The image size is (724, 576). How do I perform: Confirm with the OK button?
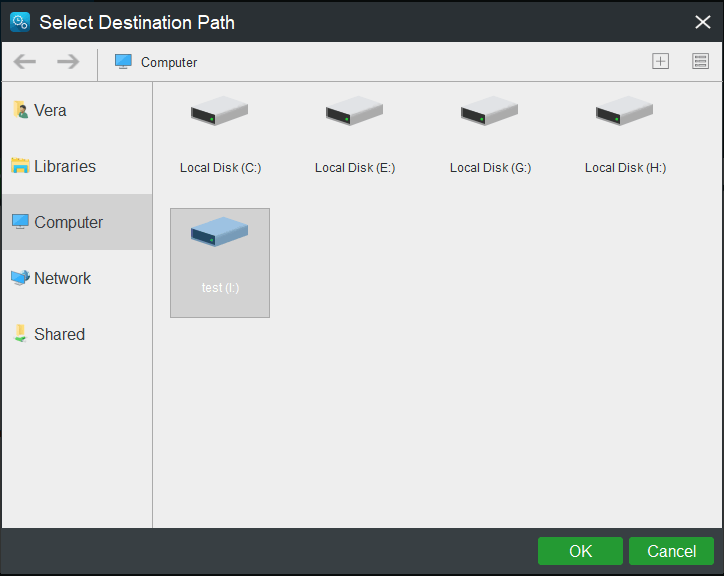[x=580, y=551]
